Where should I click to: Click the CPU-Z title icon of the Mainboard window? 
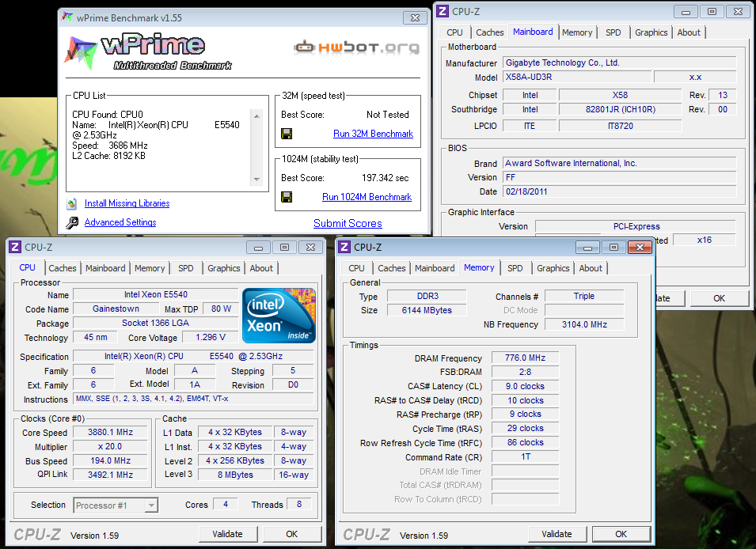click(443, 11)
